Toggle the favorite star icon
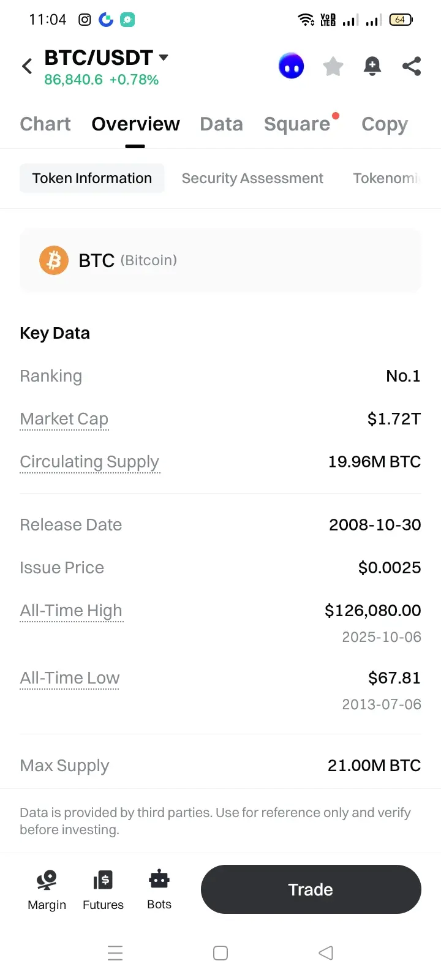Viewport: 441px width, 980px height. [x=333, y=66]
